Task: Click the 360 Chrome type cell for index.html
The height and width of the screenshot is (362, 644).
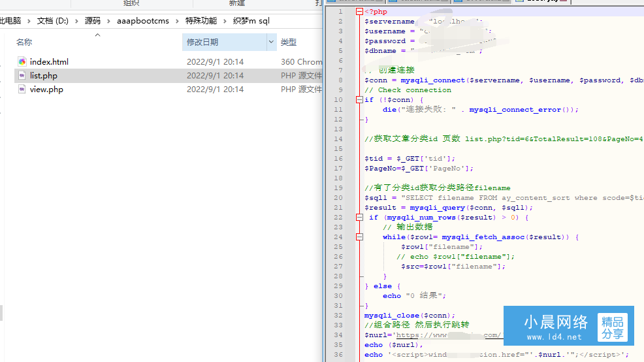Action: (x=302, y=61)
